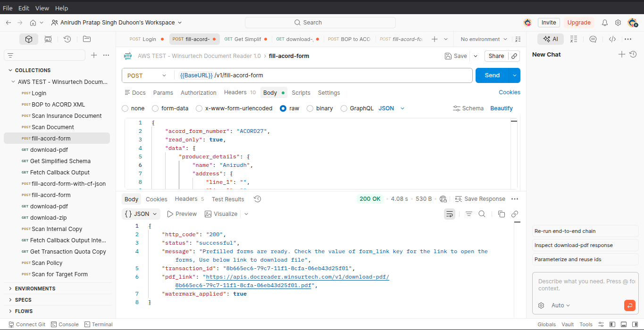Image resolution: width=644 pixels, height=330 pixels.
Task: Open Save options dropdown arrow
Action: 476,56
